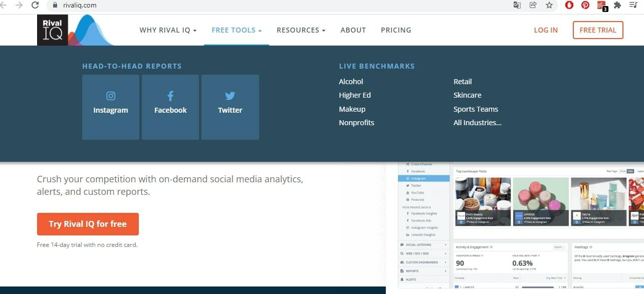Click the HEAD-TO-HEAD REPORTS heading
The image size is (644, 294).
click(132, 66)
